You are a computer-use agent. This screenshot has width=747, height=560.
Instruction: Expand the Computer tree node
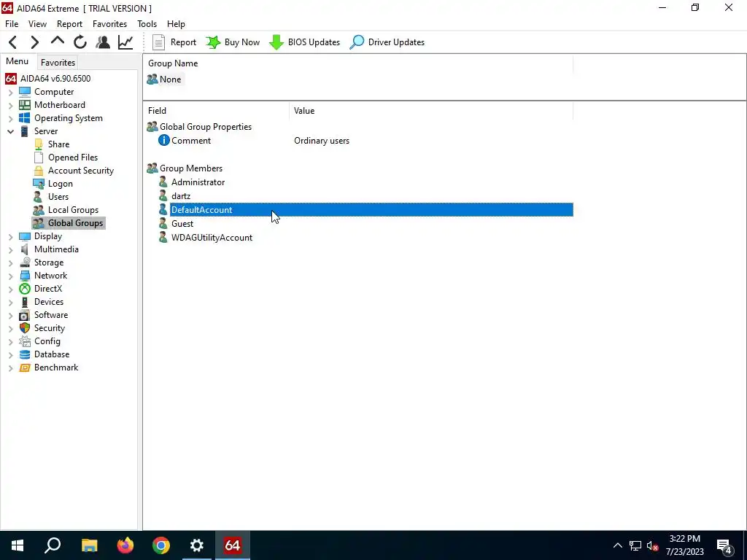(10, 93)
